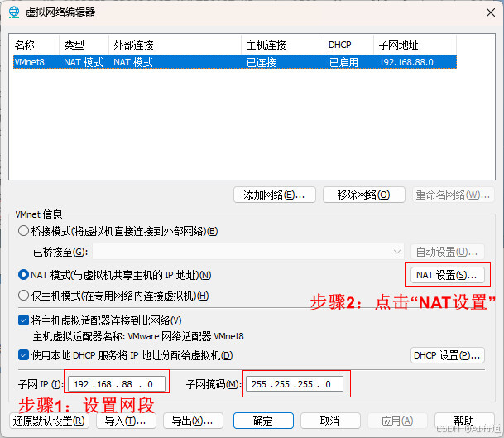Toggle 将主机虚拟适配器连接到此网络 checkbox

pyautogui.click(x=23, y=320)
